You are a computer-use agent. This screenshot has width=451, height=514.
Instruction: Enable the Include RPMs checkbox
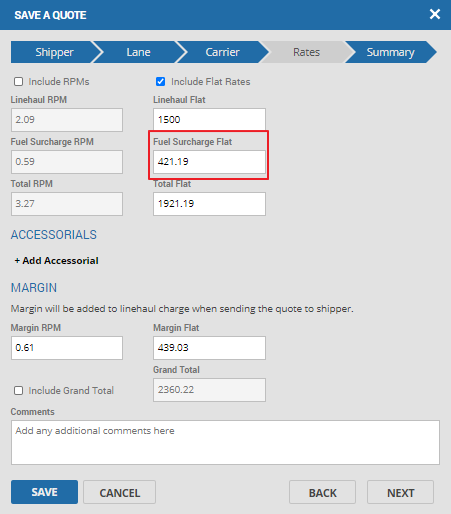(19, 82)
